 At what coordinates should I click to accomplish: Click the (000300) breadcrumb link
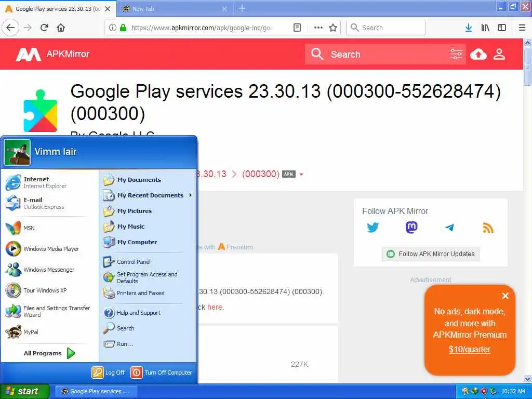pos(261,175)
